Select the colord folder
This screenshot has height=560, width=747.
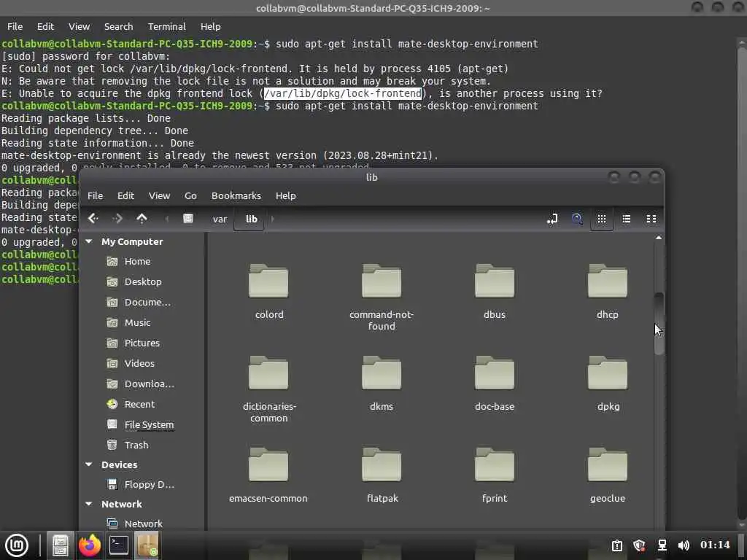(x=268, y=292)
